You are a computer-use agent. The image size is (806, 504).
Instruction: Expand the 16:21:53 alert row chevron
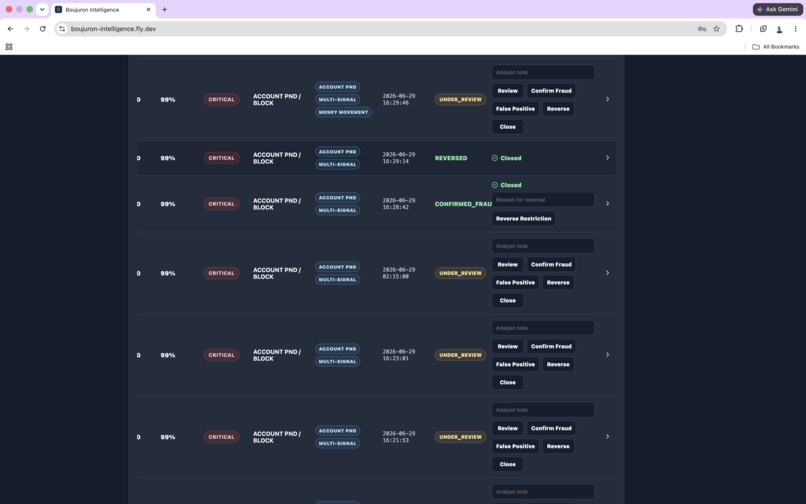(x=607, y=437)
